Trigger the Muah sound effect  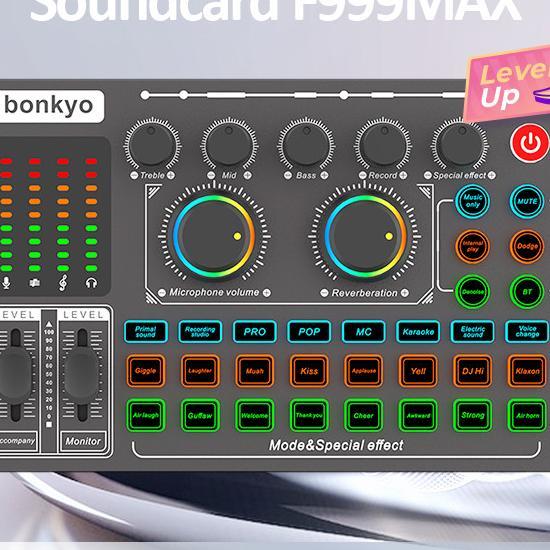[255, 371]
